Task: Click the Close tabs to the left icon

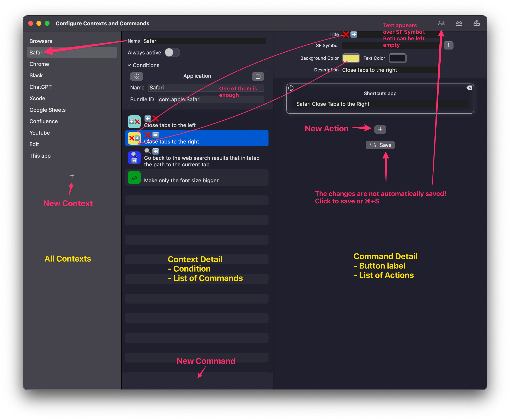Action: click(134, 122)
